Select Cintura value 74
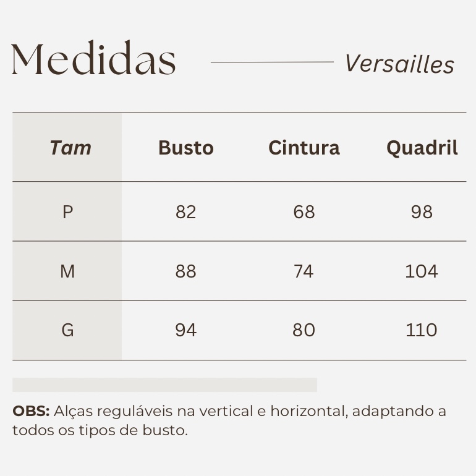Viewport: 476px width, 476px height. point(304,271)
